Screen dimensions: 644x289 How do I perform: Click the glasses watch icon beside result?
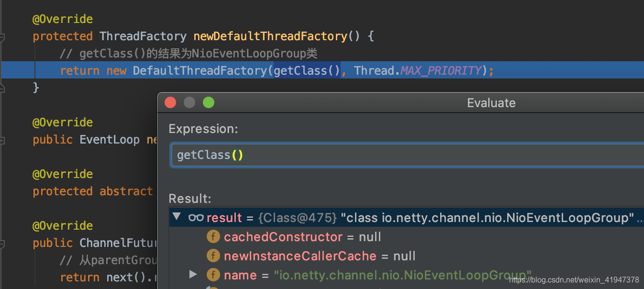coord(196,218)
